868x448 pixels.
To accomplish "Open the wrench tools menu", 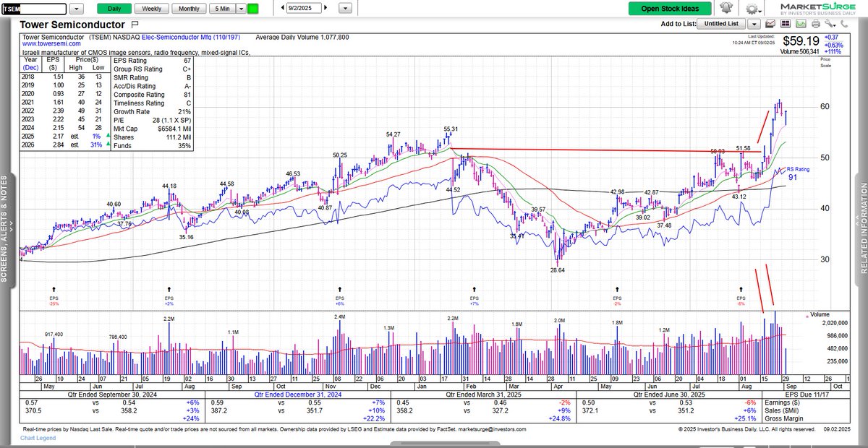I will pos(830,23).
